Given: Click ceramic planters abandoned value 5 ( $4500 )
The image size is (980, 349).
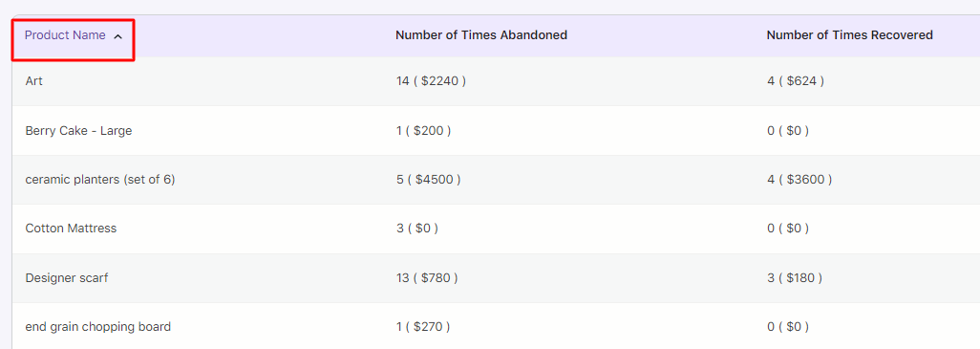Looking at the screenshot, I should (428, 180).
